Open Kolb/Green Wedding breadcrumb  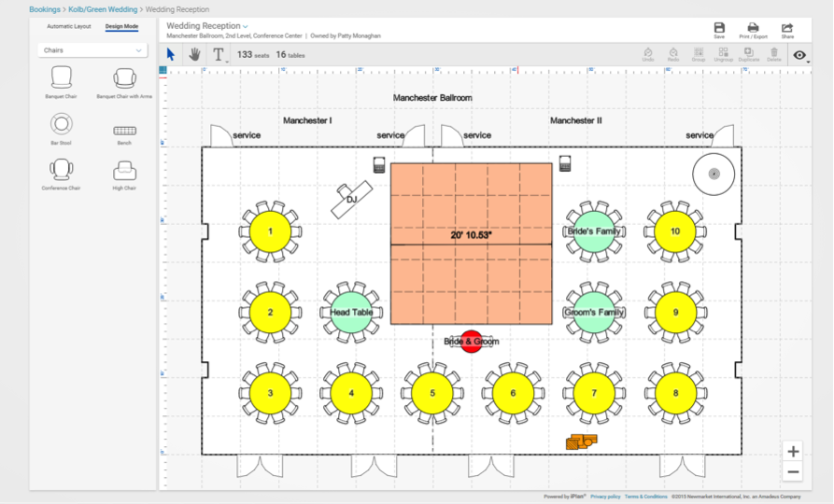103,9
